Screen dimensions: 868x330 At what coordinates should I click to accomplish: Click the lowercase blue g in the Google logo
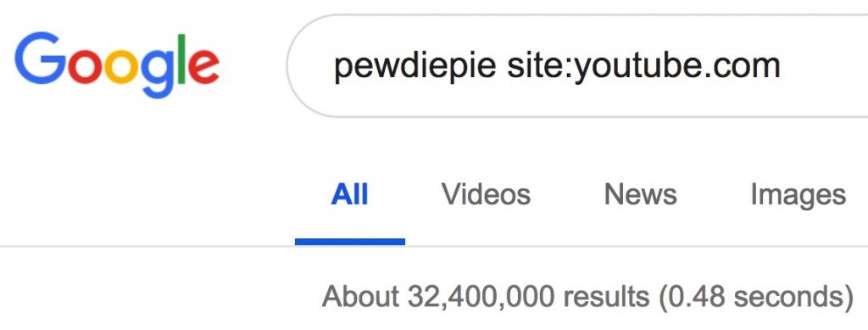click(x=156, y=74)
